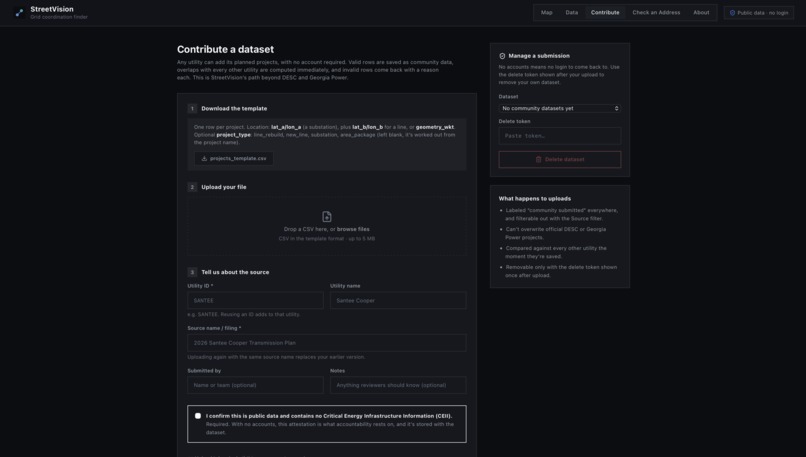Go to Check an Address tab
This screenshot has width=806, height=457.
coord(656,12)
